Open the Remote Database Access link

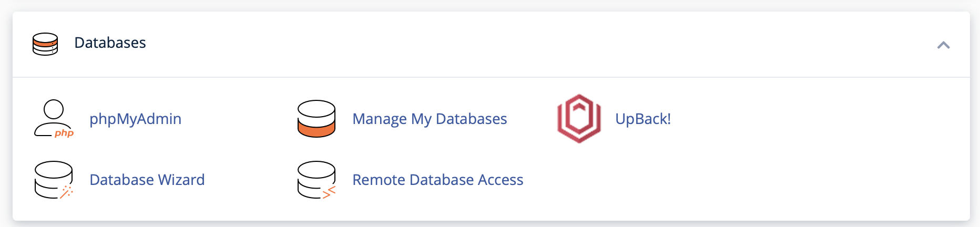438,180
